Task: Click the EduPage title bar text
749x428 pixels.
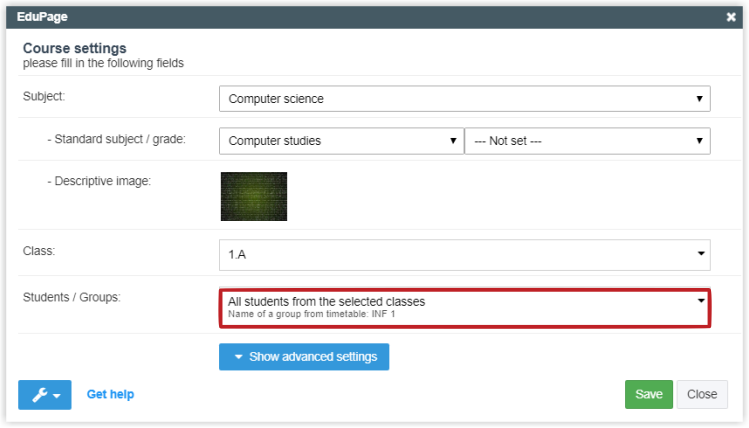Action: (x=43, y=17)
